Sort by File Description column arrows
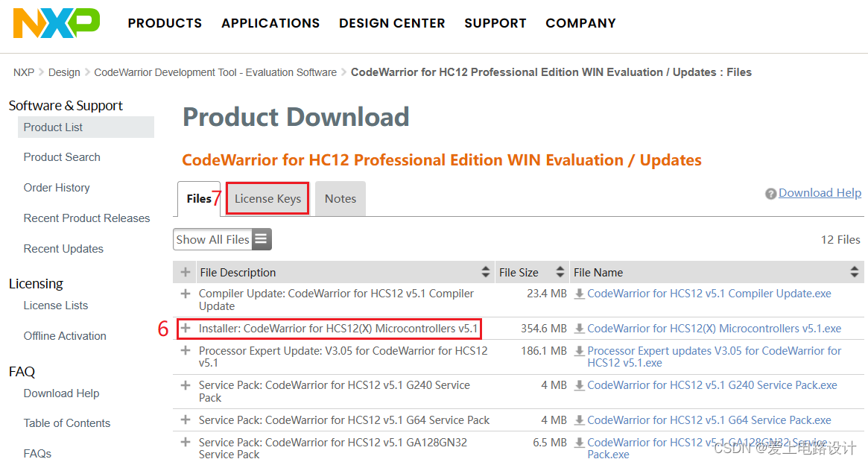This screenshot has width=868, height=462. [x=486, y=272]
